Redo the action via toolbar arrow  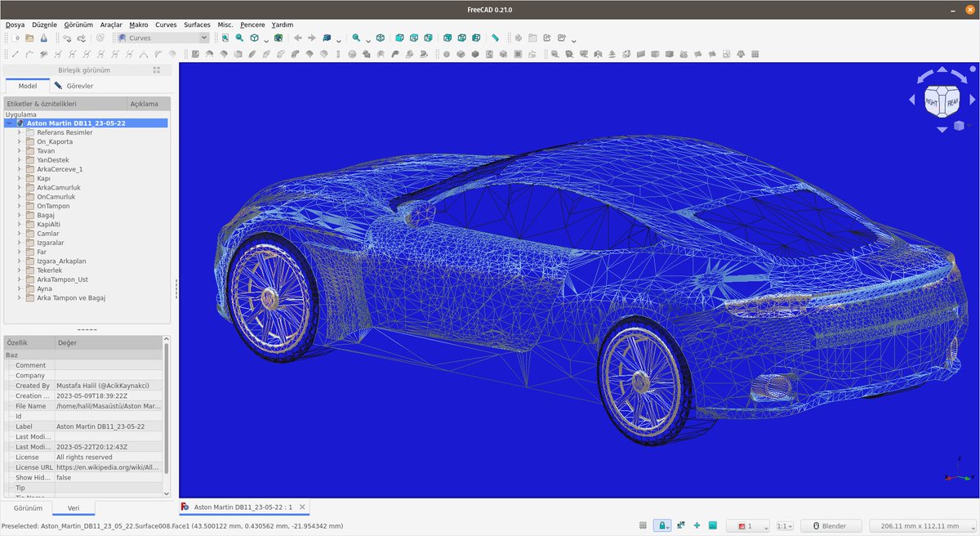[x=82, y=38]
